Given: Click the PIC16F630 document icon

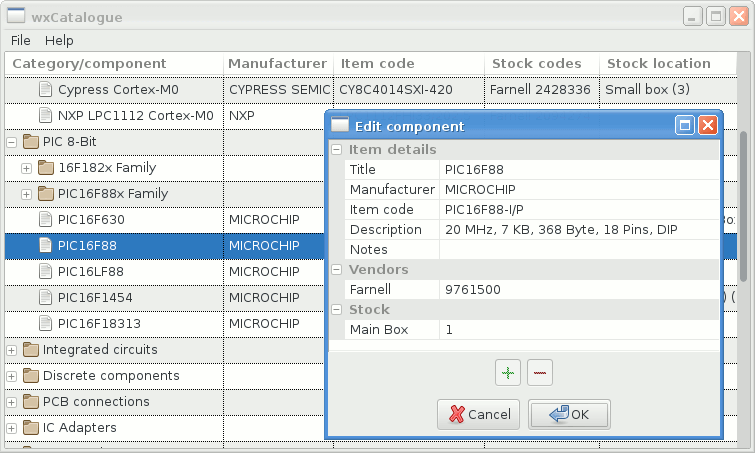Looking at the screenshot, I should click(45, 220).
